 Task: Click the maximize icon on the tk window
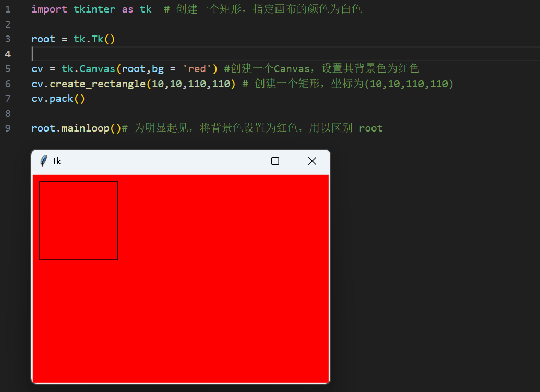coord(275,161)
